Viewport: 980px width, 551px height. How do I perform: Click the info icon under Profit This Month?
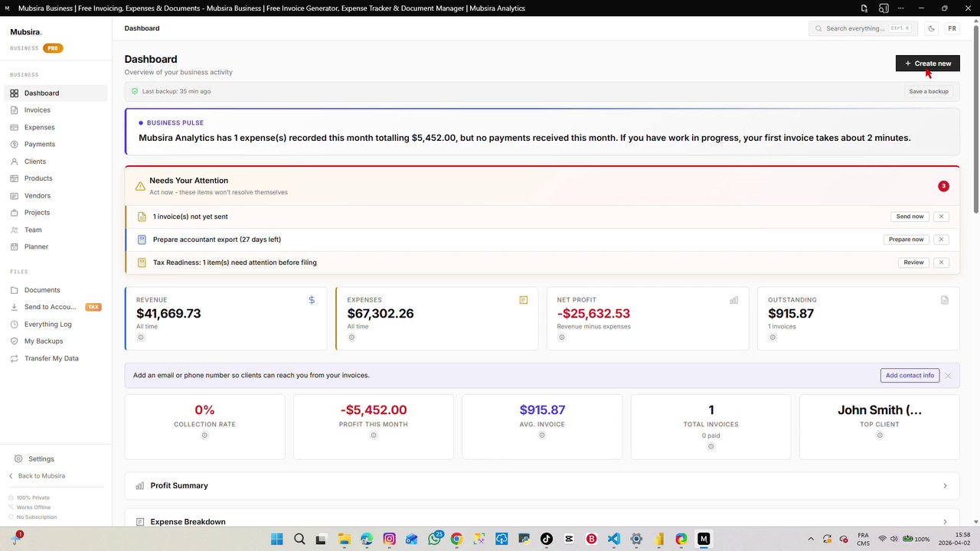pyautogui.click(x=374, y=435)
